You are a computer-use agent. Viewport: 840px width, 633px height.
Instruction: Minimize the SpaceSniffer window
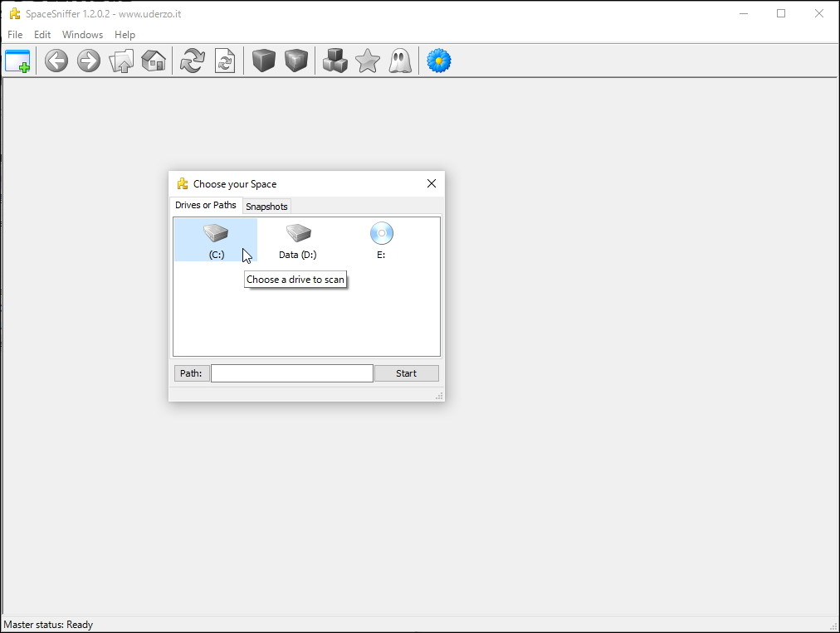click(x=744, y=13)
